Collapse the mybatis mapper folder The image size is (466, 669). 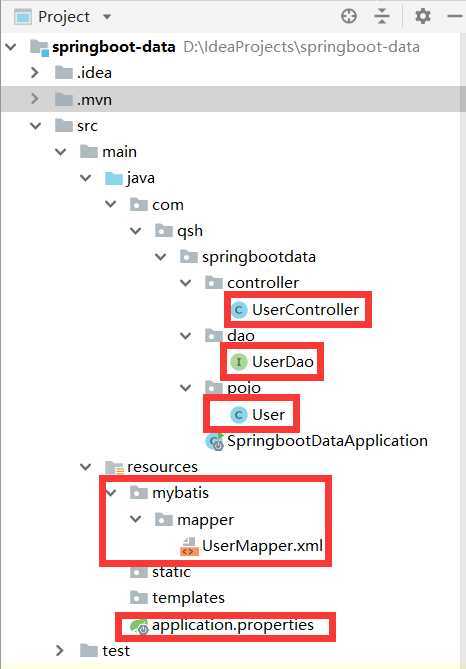pos(136,519)
